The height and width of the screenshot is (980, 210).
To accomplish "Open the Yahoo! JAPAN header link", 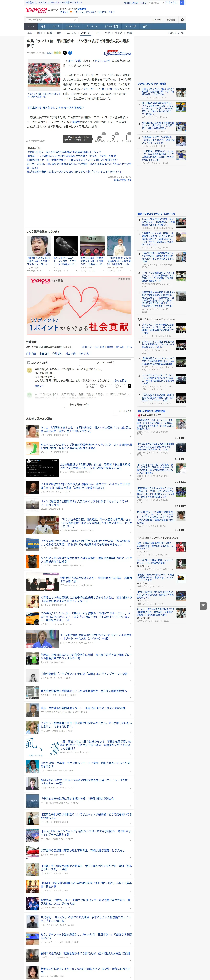I will click(x=131, y=3).
